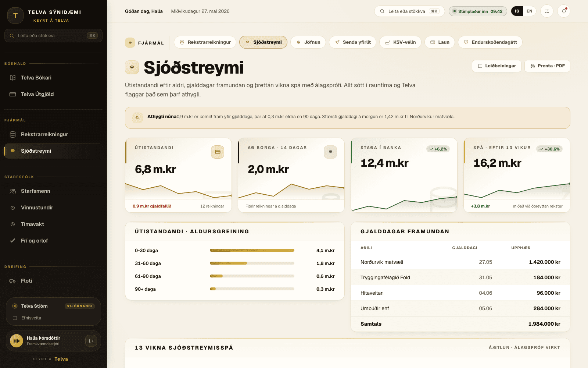The height and width of the screenshot is (368, 588).
Task: Click the Norðurvík matvæli row
Action: (460, 262)
